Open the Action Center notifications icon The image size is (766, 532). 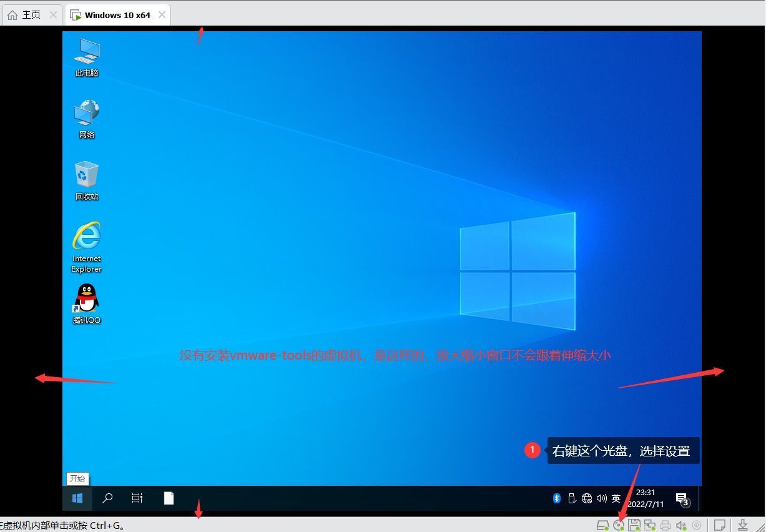(x=682, y=498)
